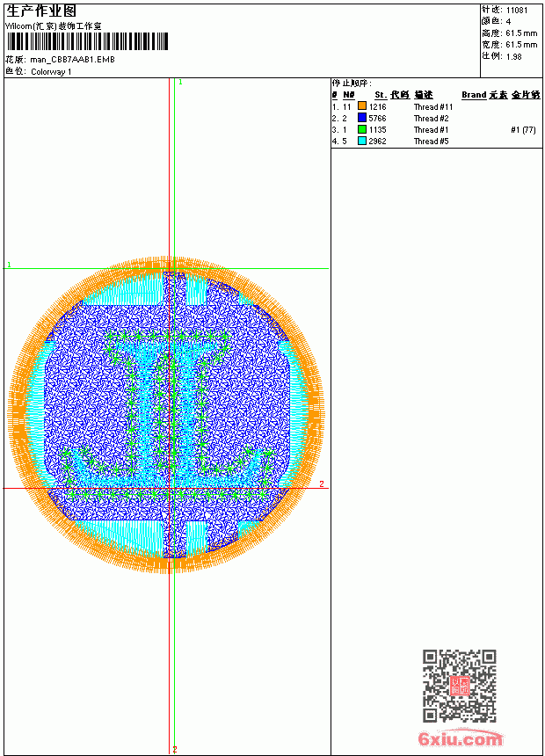This screenshot has height=756, width=545.
Task: Click the N# column header
Action: 349,95
